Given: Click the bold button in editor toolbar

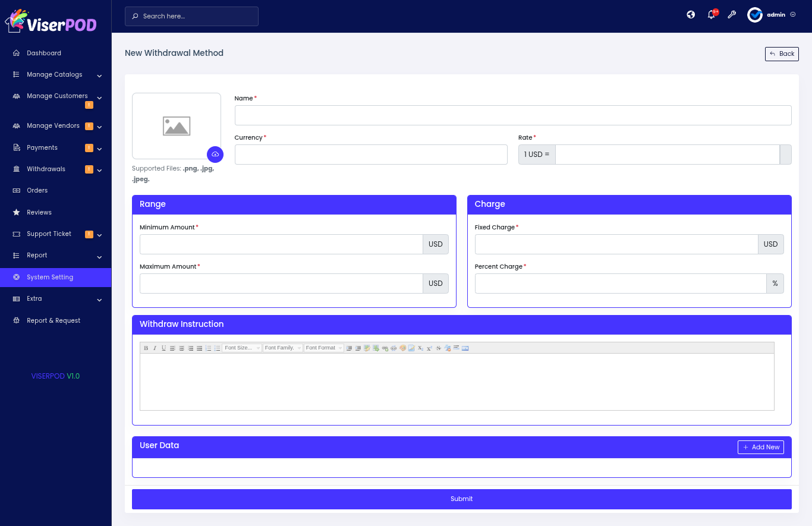Looking at the screenshot, I should [146, 348].
